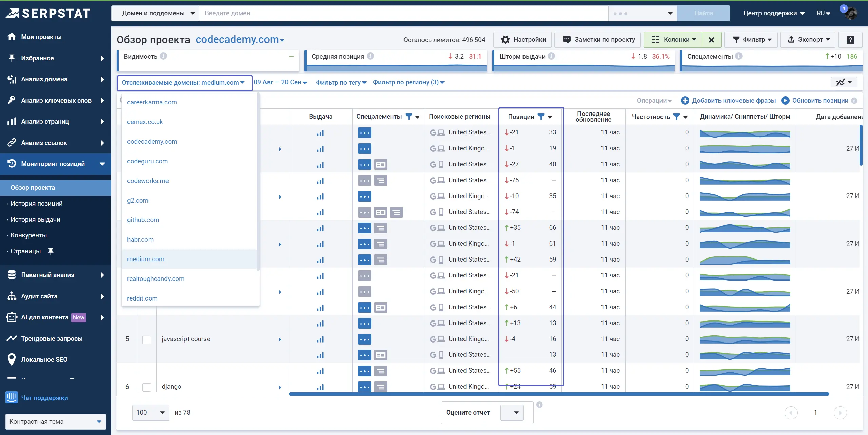The width and height of the screenshot is (868, 435).
Task: Click the pin icon next to Страницы
Action: [51, 251]
